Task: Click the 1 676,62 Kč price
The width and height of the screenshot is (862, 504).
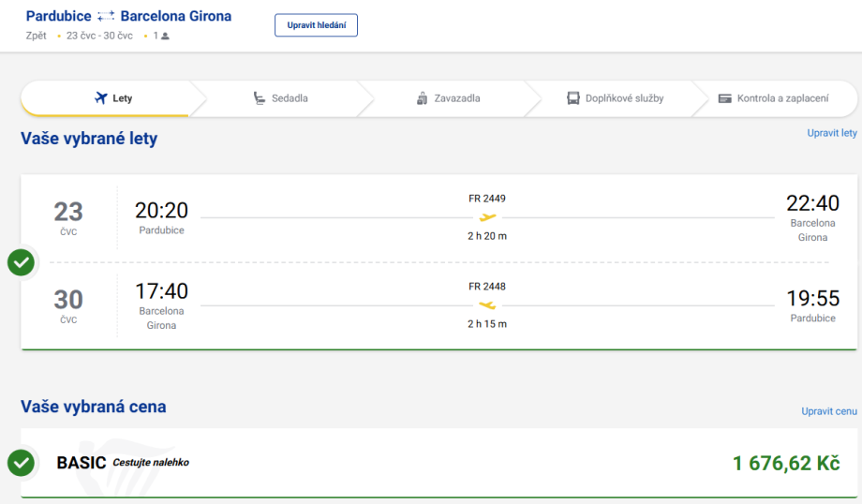Action: [x=785, y=463]
